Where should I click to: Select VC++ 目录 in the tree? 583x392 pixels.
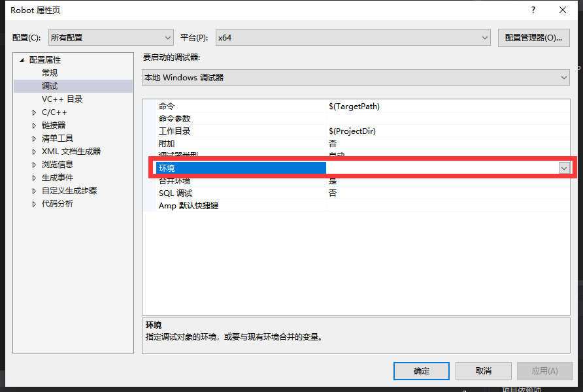click(x=61, y=99)
